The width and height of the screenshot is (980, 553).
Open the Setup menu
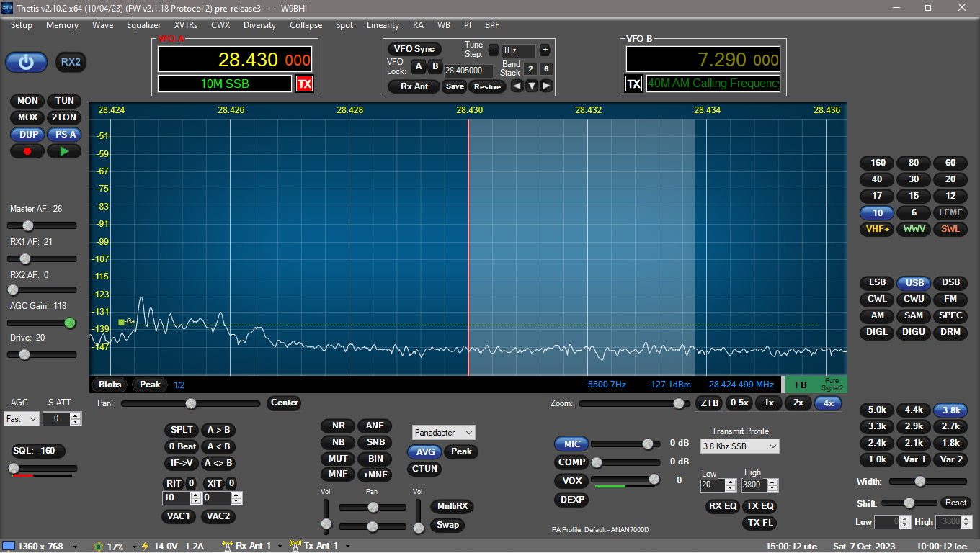point(22,25)
